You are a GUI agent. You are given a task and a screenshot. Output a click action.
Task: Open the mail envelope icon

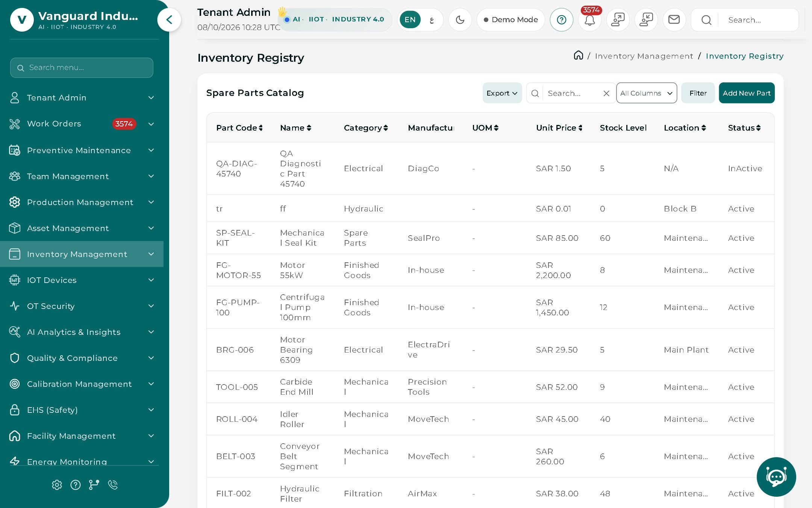(x=674, y=20)
